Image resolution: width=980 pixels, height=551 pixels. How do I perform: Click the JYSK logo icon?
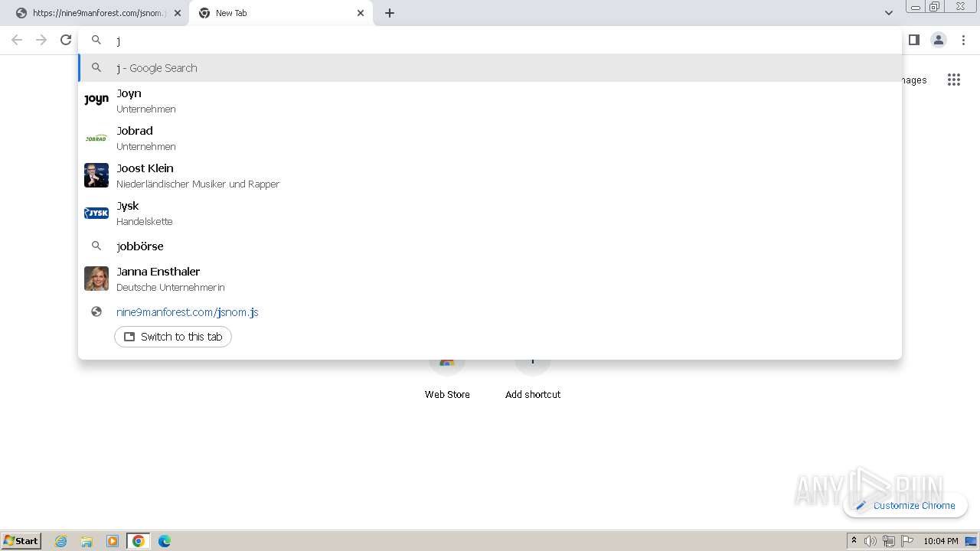point(96,213)
